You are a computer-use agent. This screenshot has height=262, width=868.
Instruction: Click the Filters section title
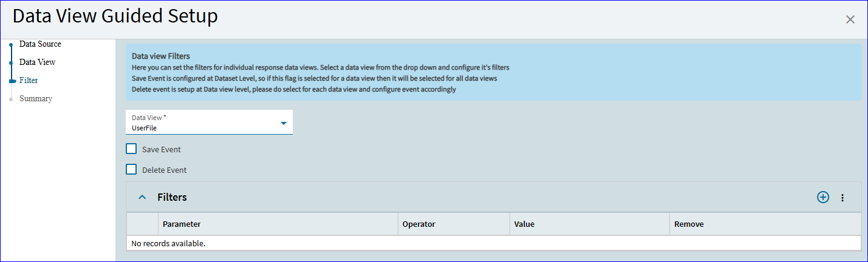point(172,197)
